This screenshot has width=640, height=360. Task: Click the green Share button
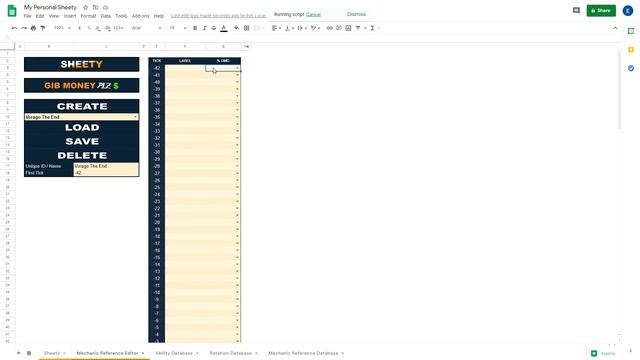601,10
